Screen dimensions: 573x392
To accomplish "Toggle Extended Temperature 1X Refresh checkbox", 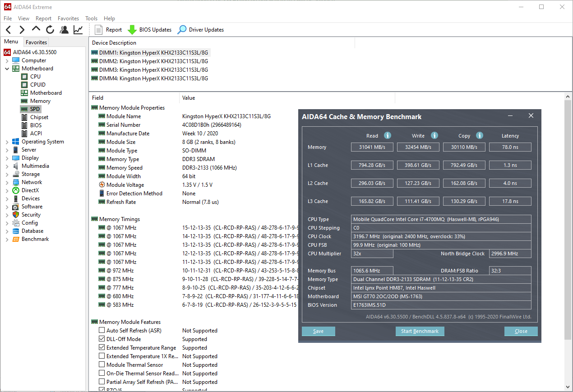I will (x=102, y=356).
